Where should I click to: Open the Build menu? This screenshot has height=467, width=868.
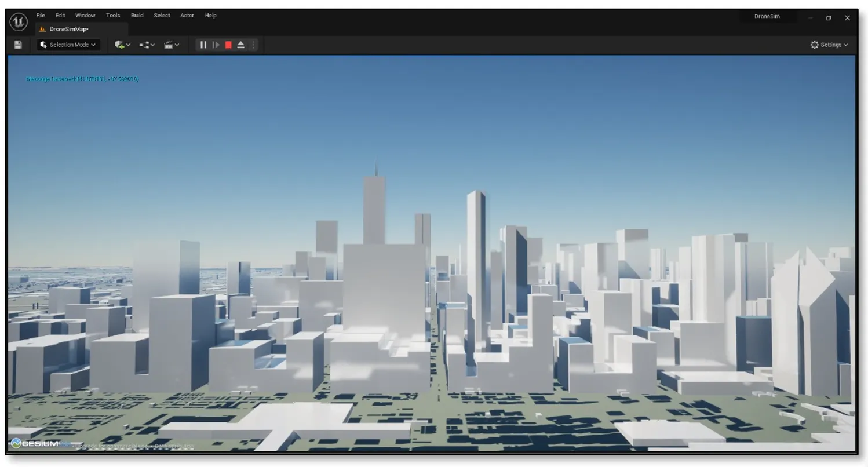[x=137, y=16]
